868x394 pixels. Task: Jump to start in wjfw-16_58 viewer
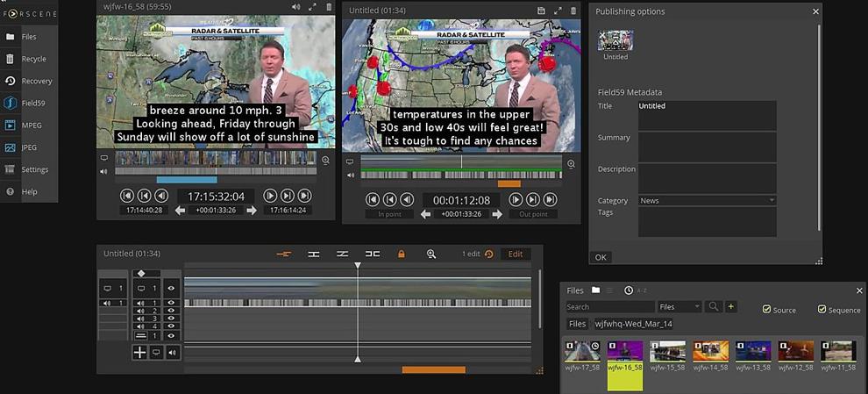(127, 195)
